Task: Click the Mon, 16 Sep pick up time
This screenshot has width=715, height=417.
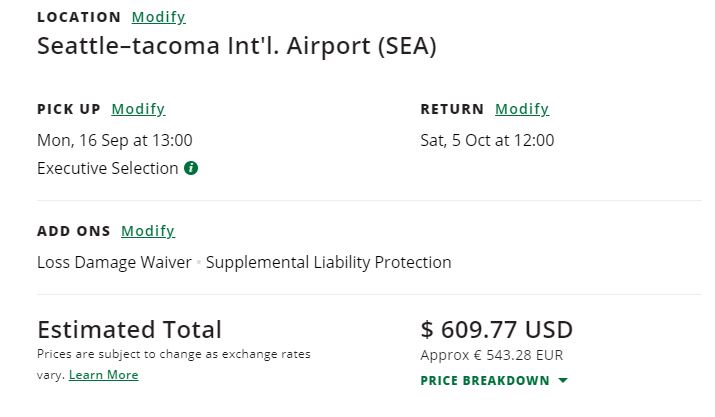Action: pyautogui.click(x=115, y=140)
